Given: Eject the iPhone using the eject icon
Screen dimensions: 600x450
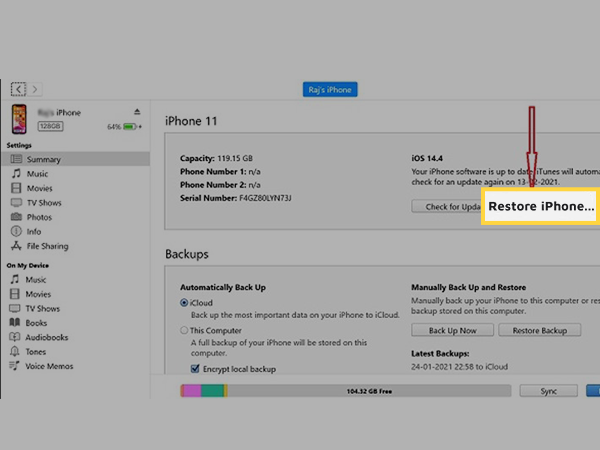Looking at the screenshot, I should click(x=137, y=112).
